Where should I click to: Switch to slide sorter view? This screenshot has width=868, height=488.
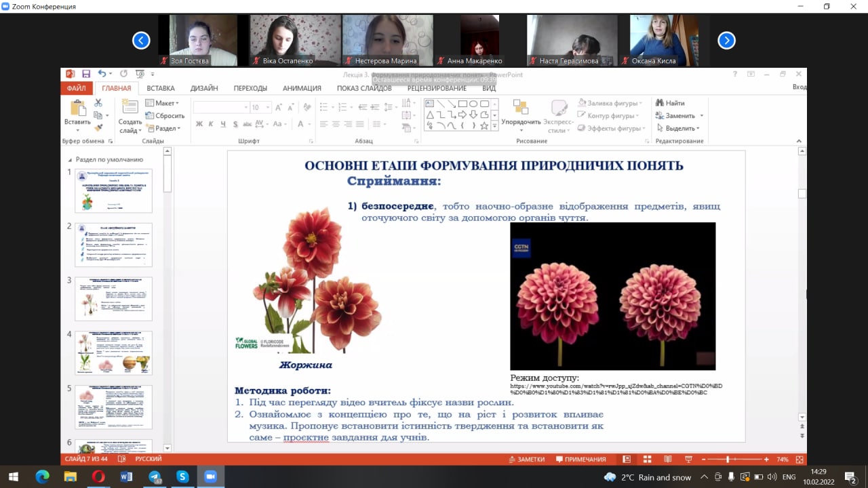(647, 459)
